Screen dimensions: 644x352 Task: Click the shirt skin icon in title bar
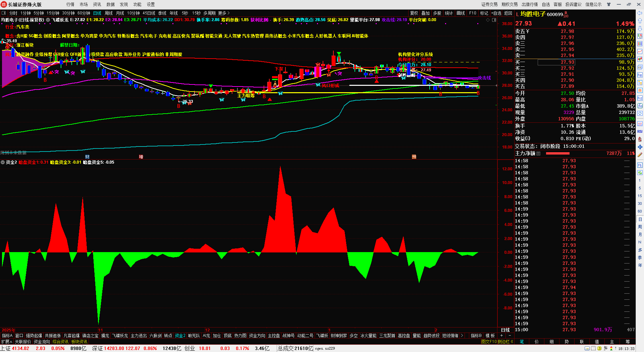point(609,4)
